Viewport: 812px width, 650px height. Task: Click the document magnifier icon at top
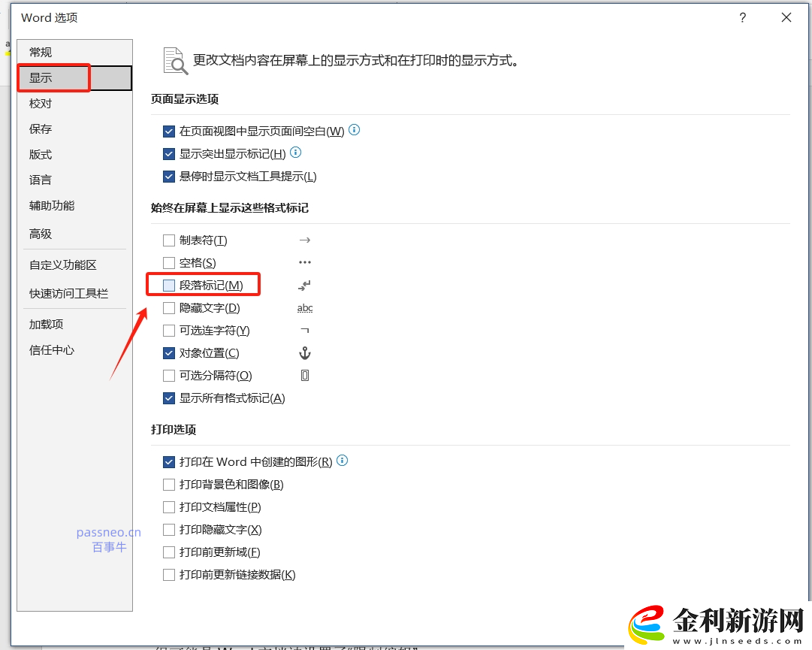(175, 61)
